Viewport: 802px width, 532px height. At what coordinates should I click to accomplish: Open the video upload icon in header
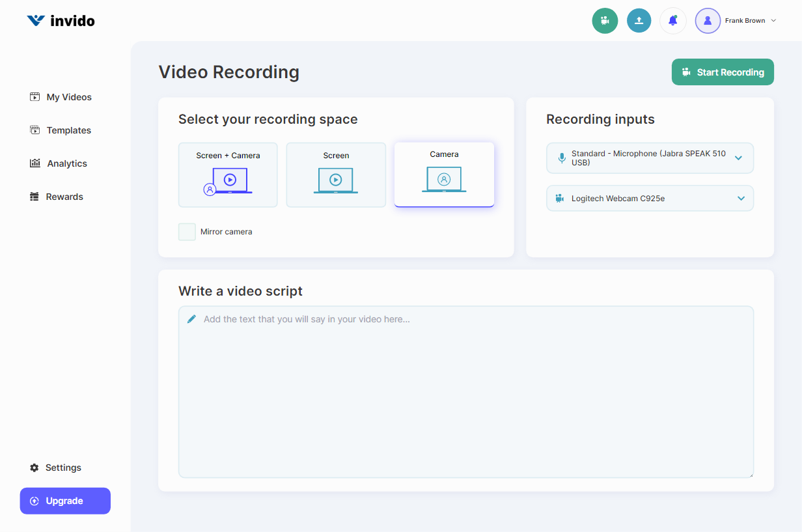coord(639,20)
